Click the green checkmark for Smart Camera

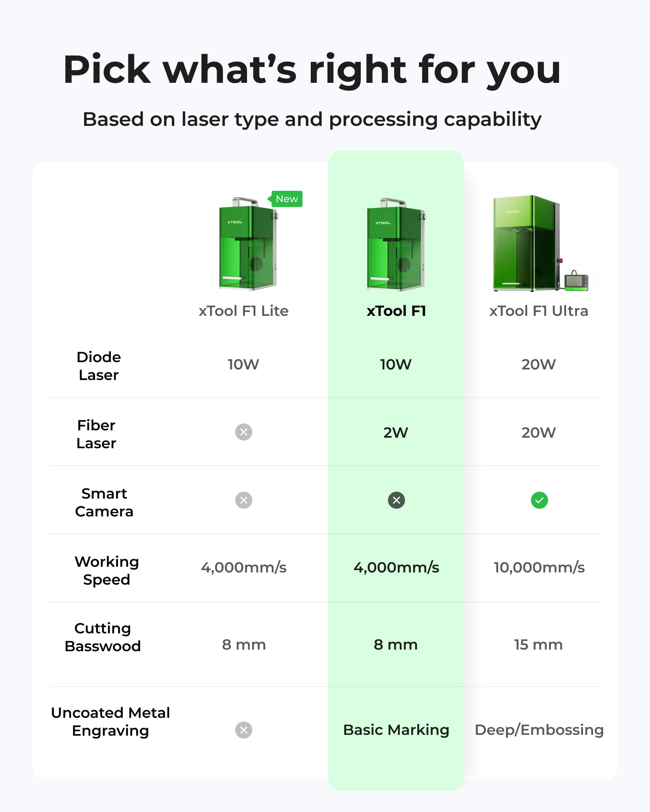pyautogui.click(x=539, y=500)
